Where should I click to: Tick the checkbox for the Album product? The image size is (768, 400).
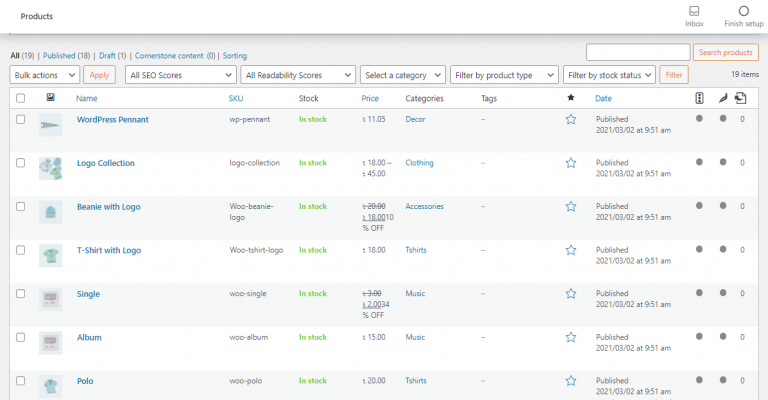[x=20, y=337]
